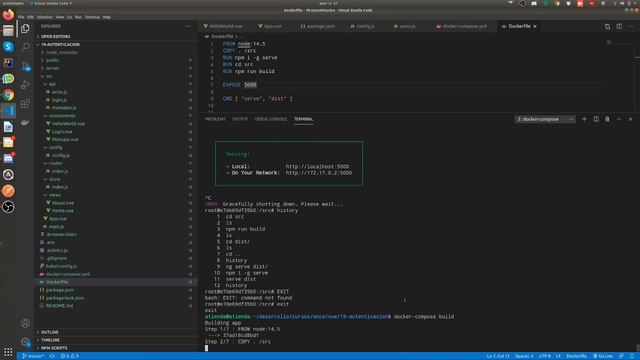
Task: Open the Help menu
Action: pyautogui.click(x=107, y=17)
